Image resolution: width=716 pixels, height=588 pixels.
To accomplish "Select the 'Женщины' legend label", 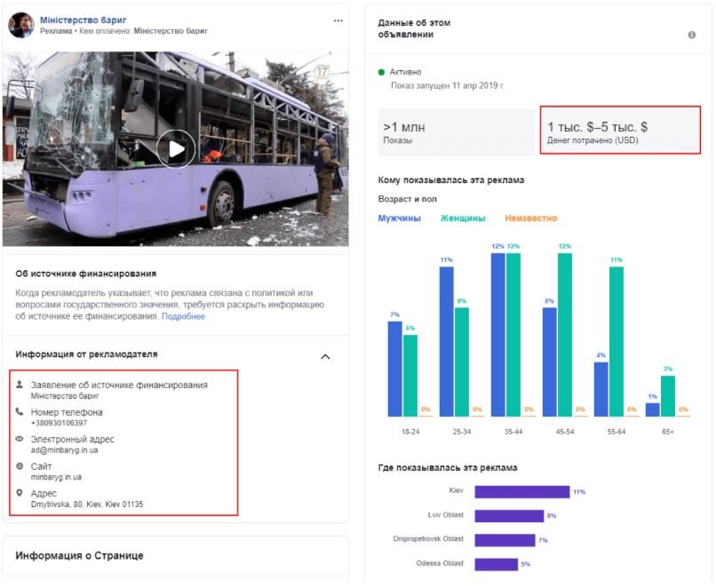I will coord(463,219).
